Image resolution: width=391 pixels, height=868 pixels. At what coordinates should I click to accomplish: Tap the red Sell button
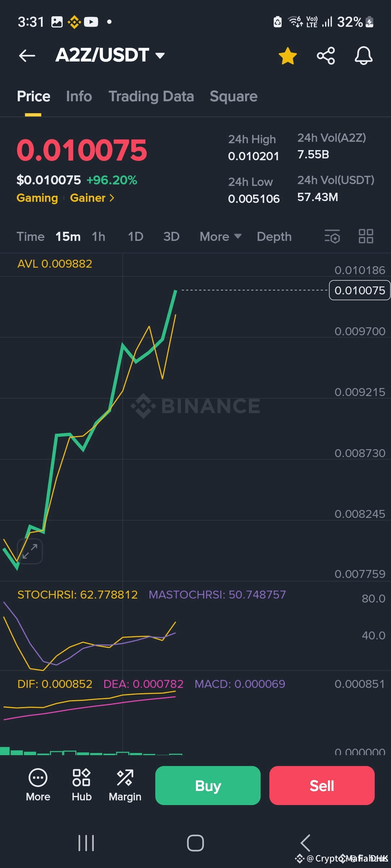coord(322,786)
